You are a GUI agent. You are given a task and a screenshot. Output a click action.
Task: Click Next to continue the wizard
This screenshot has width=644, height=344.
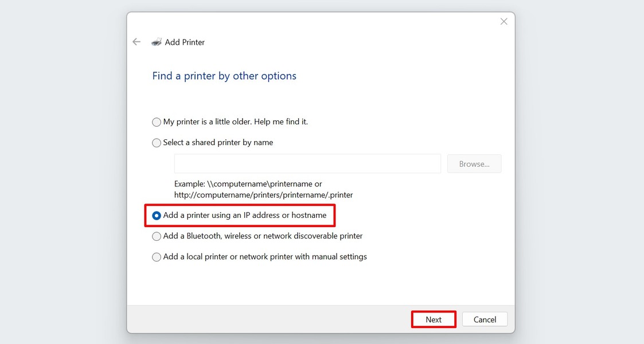point(433,319)
